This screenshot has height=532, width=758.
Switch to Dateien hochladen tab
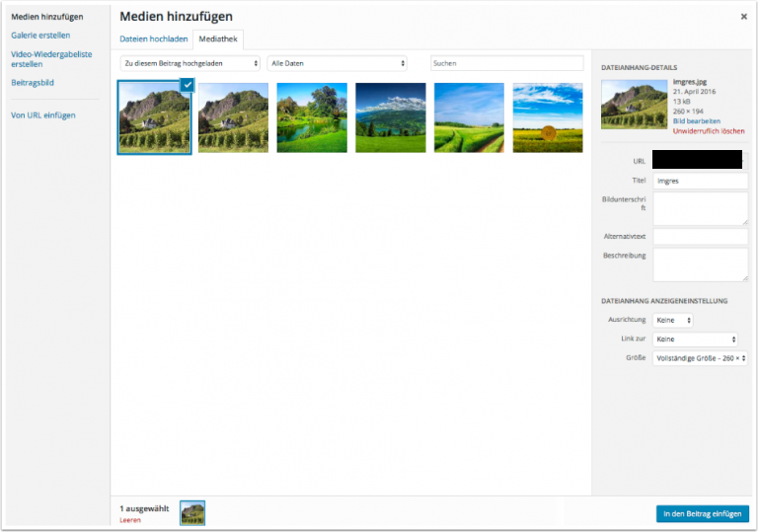click(154, 39)
